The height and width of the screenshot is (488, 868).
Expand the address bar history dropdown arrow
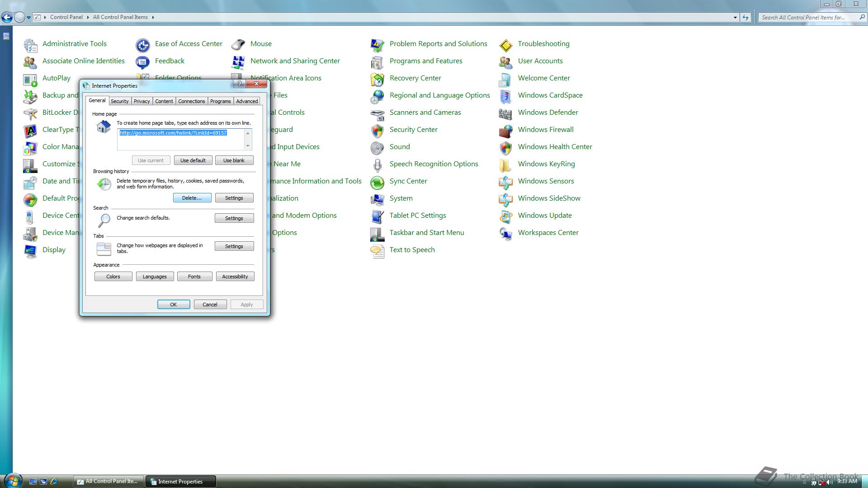click(735, 18)
